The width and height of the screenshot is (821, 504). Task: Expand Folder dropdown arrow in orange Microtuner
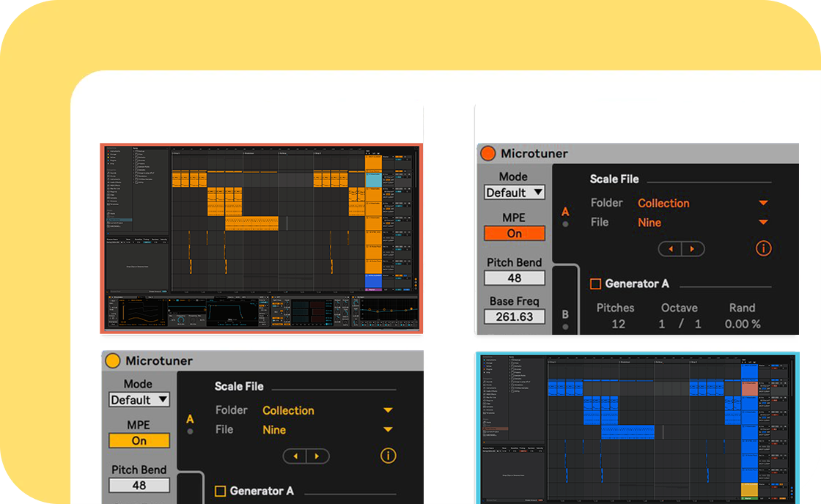[763, 203]
